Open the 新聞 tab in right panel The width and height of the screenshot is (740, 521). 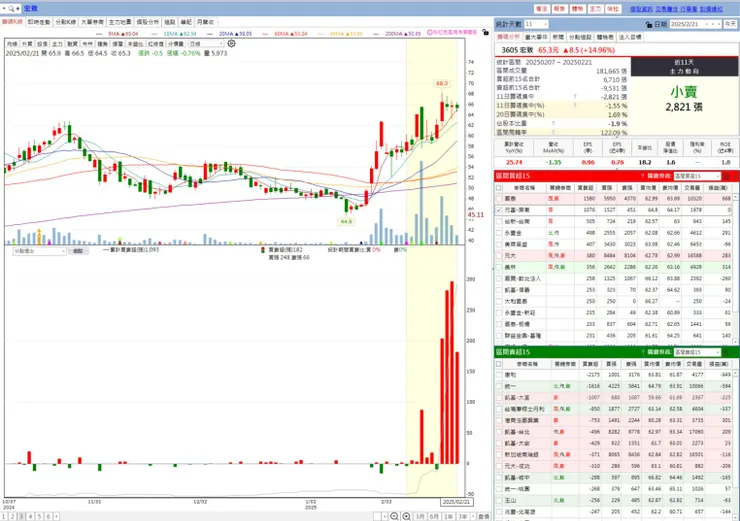[558, 37]
